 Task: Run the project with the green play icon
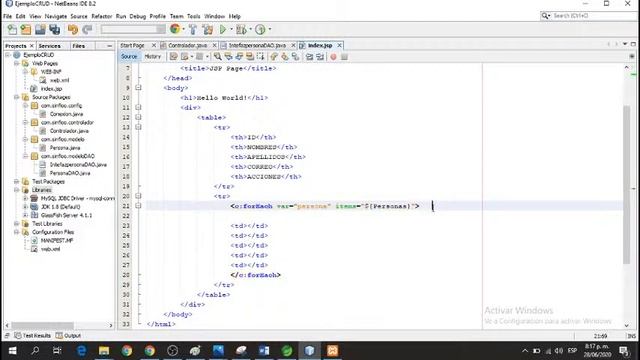click(223, 29)
